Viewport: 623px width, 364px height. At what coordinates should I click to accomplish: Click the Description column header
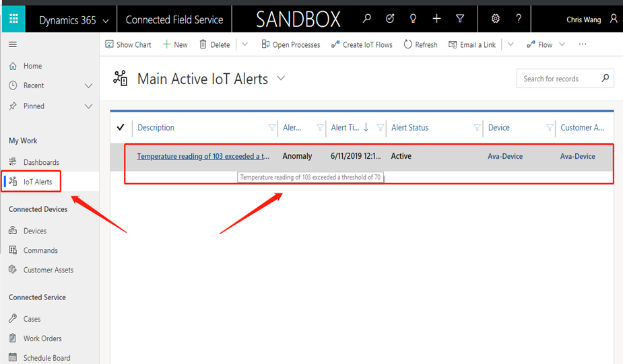tap(156, 127)
